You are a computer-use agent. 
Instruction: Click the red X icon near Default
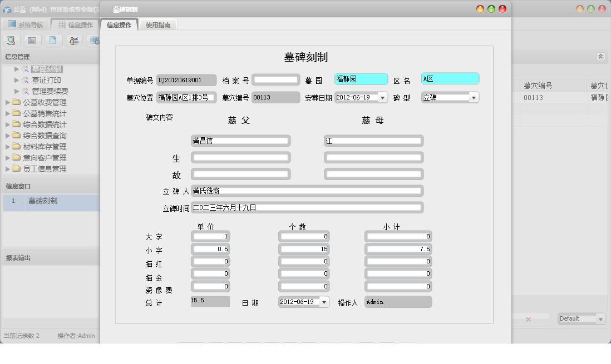pyautogui.click(x=528, y=319)
